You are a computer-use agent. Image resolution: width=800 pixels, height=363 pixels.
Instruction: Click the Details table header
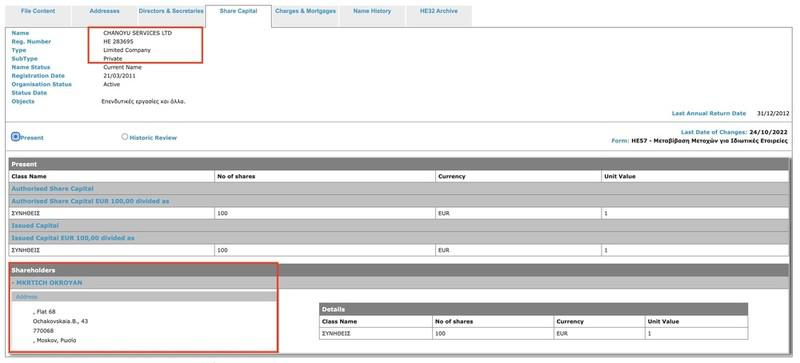pos(534,309)
